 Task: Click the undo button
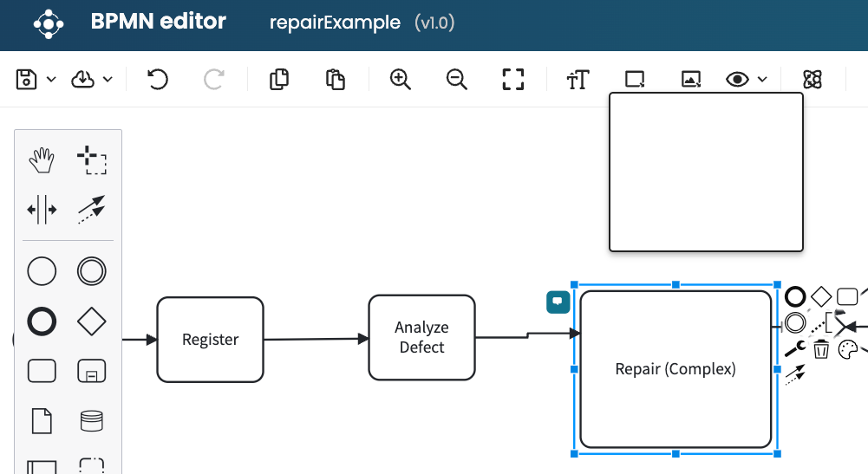pos(157,80)
